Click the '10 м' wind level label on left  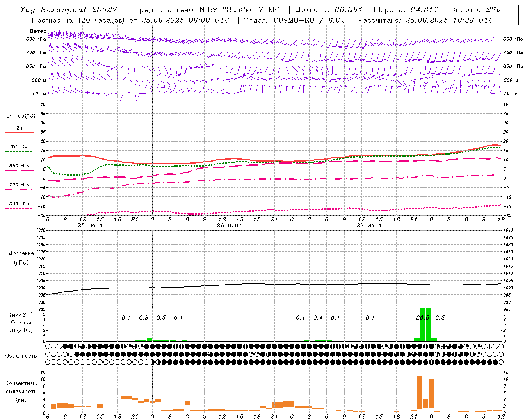(x=39, y=94)
